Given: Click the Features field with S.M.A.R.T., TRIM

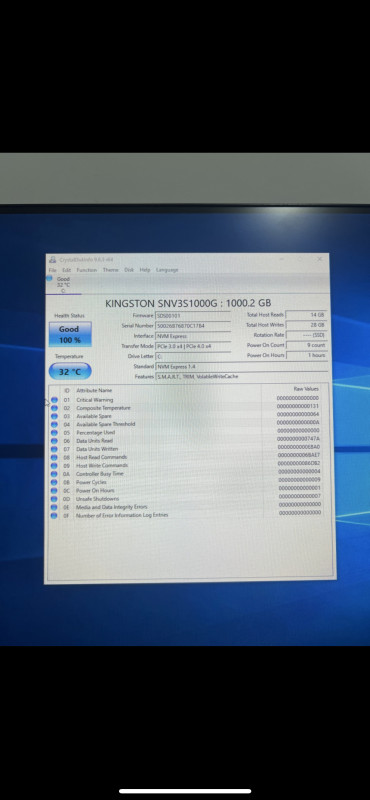Looking at the screenshot, I should pos(241,377).
